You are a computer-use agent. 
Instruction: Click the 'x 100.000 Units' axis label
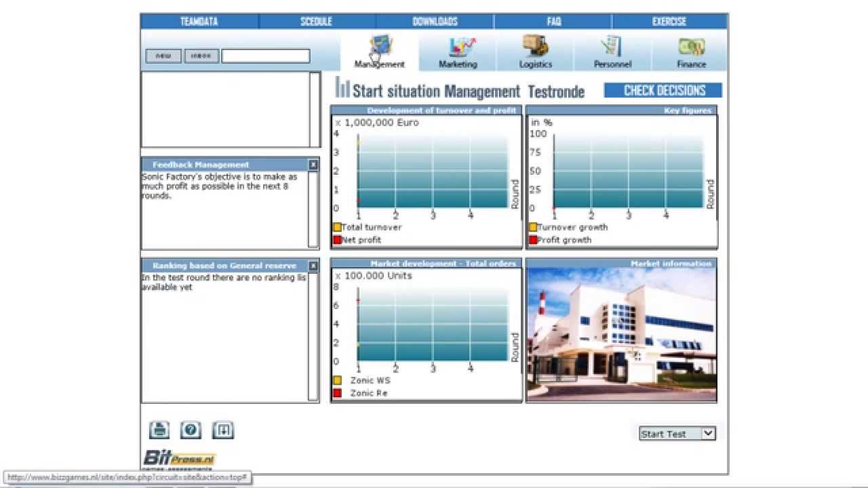pos(373,276)
